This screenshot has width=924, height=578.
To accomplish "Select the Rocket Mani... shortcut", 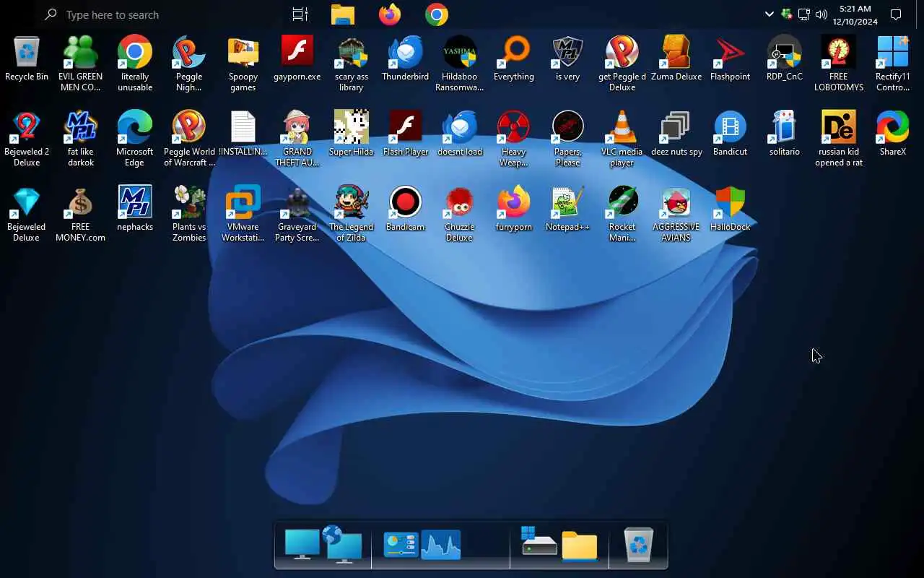I will pos(622,214).
